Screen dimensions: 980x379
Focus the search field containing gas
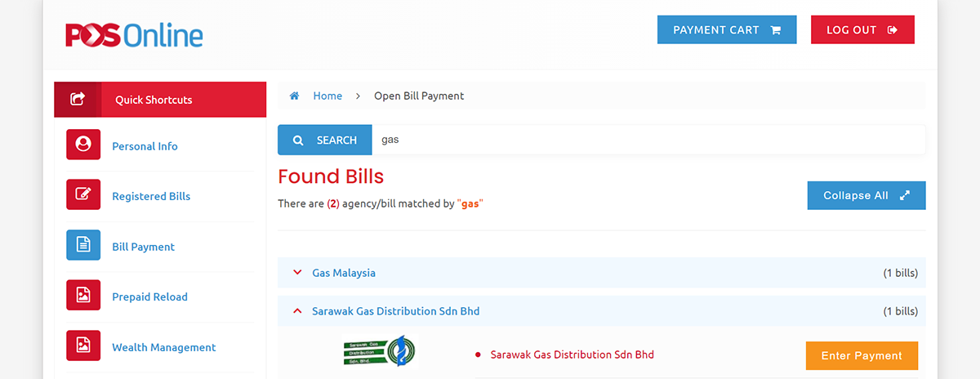click(x=648, y=140)
